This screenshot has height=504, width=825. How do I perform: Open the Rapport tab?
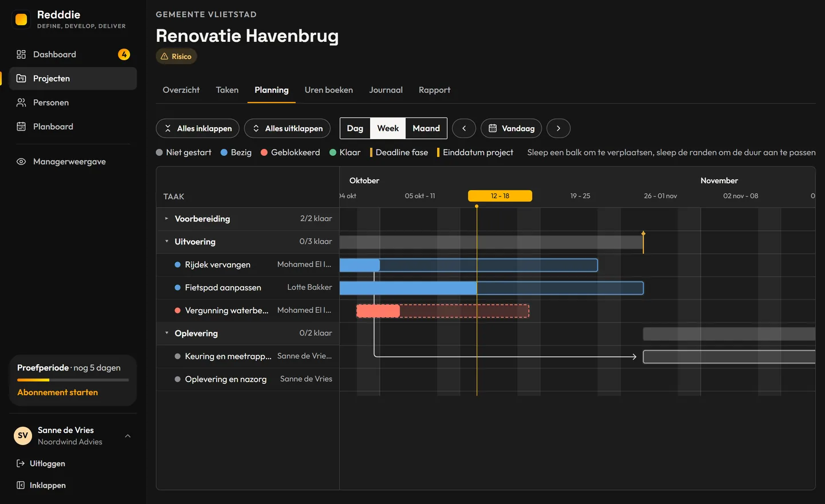(434, 90)
